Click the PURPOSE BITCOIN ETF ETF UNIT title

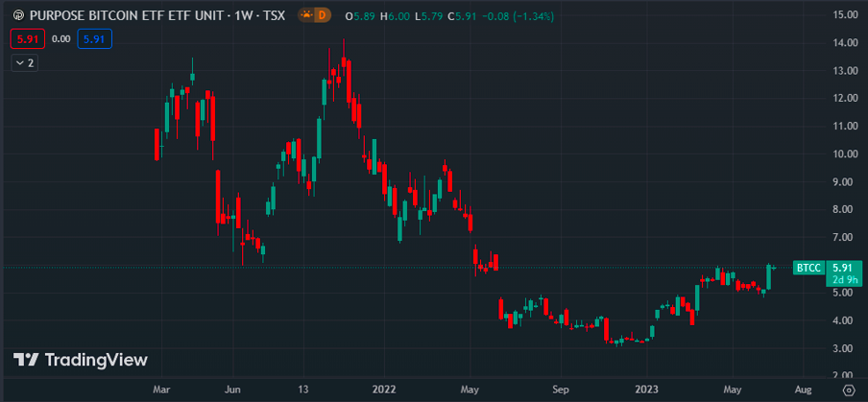coord(125,15)
